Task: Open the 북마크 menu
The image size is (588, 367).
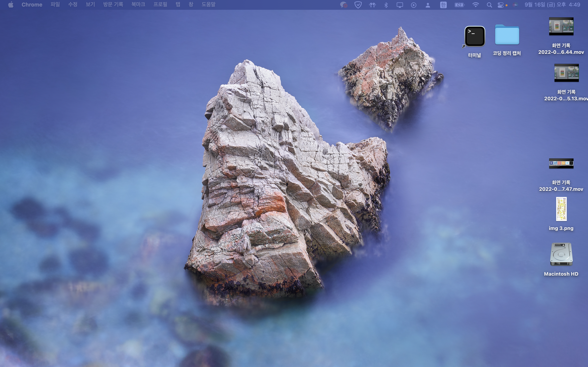Action: pyautogui.click(x=138, y=4)
